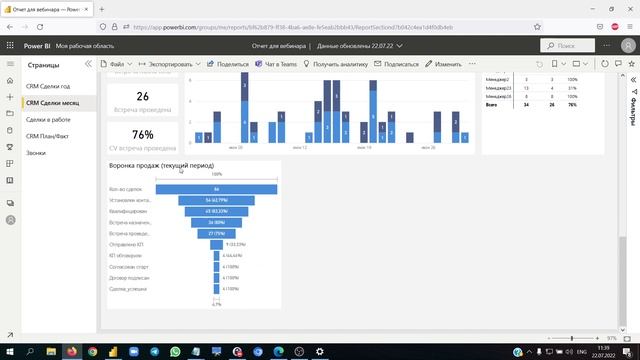
Task: Open the Экспортировать dropdown
Action: (x=169, y=64)
